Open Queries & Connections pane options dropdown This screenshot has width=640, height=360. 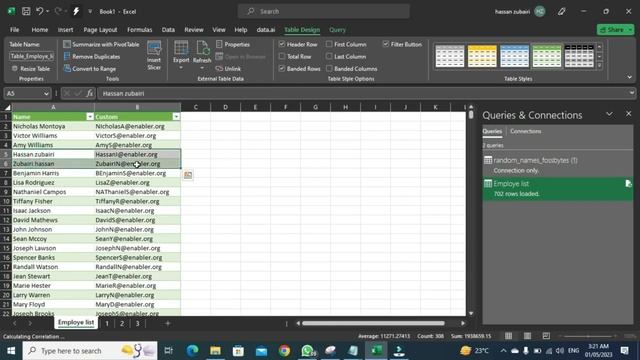tap(609, 114)
